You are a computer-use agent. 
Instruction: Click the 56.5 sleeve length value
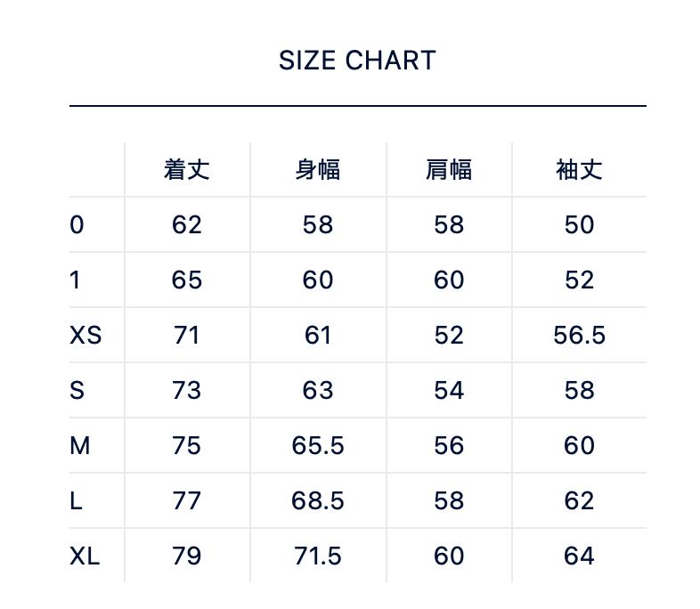[579, 335]
